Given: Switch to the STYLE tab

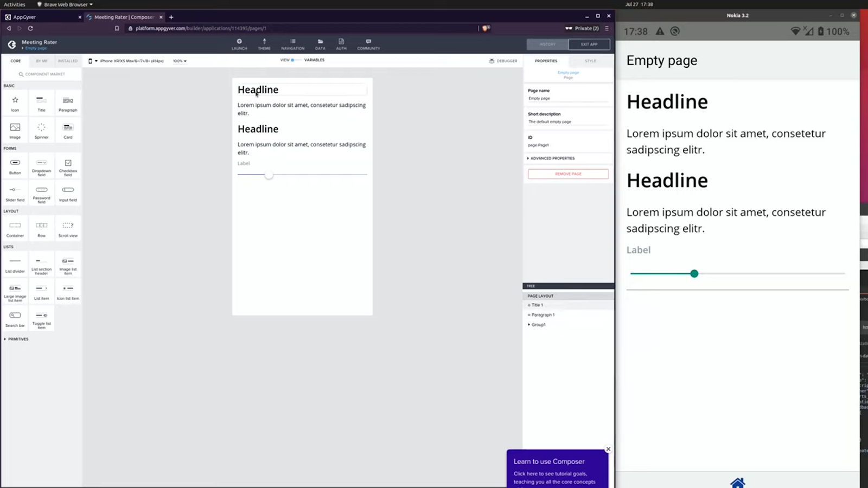Looking at the screenshot, I should pyautogui.click(x=590, y=61).
